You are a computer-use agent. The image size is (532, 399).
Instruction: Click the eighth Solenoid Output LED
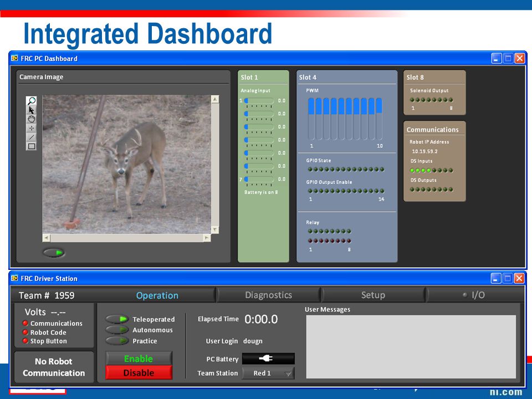451,100
